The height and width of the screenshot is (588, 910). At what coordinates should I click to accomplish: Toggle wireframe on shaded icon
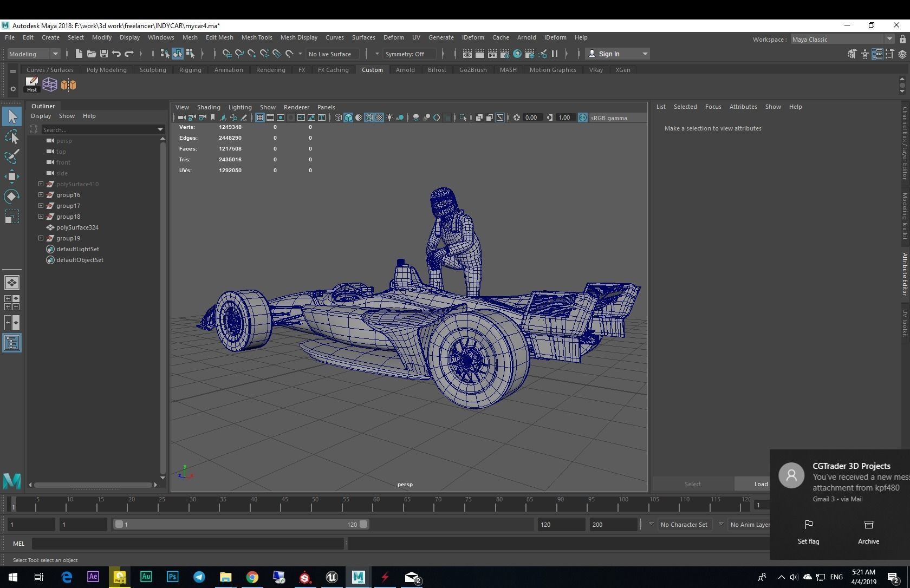click(x=369, y=117)
